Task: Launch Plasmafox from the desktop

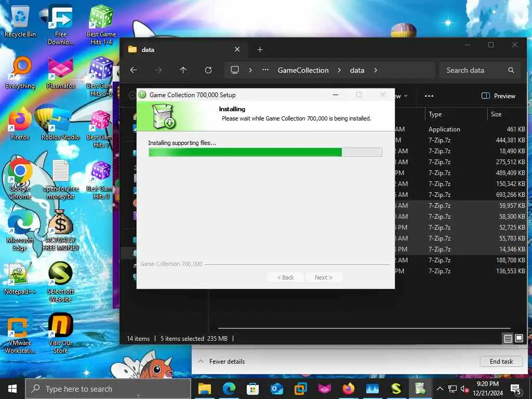Action: pyautogui.click(x=60, y=73)
